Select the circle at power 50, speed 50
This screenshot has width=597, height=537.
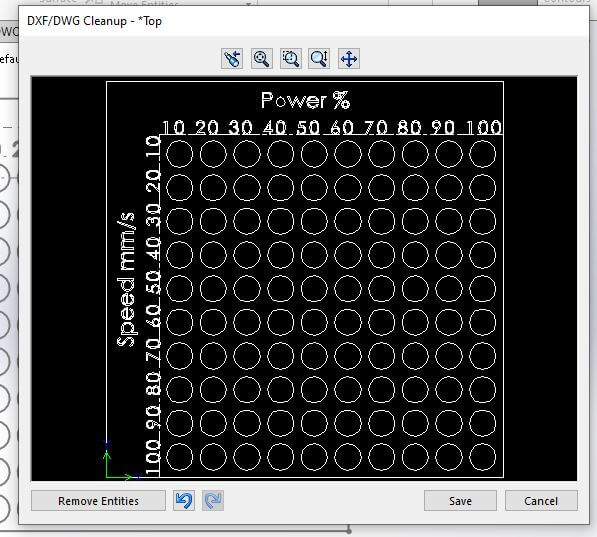coord(314,289)
